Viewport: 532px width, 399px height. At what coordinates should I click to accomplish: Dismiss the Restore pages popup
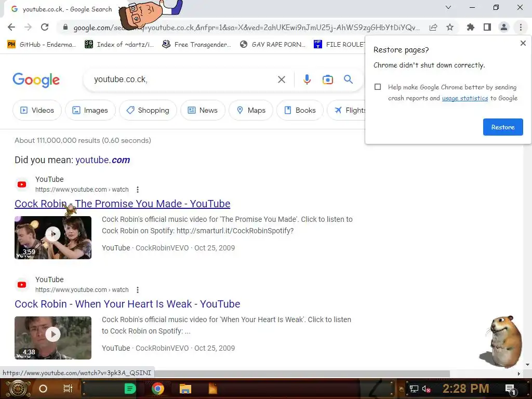[523, 43]
